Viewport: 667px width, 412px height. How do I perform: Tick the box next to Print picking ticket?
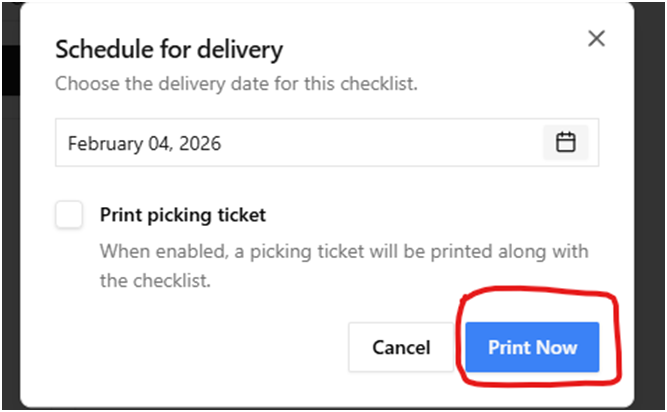(69, 214)
